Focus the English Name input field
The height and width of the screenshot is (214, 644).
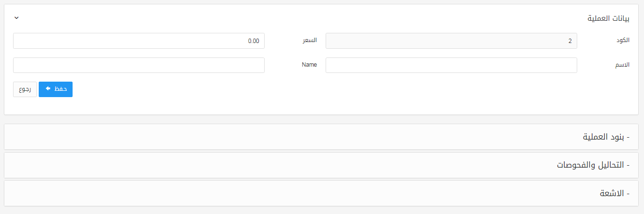[x=138, y=65]
